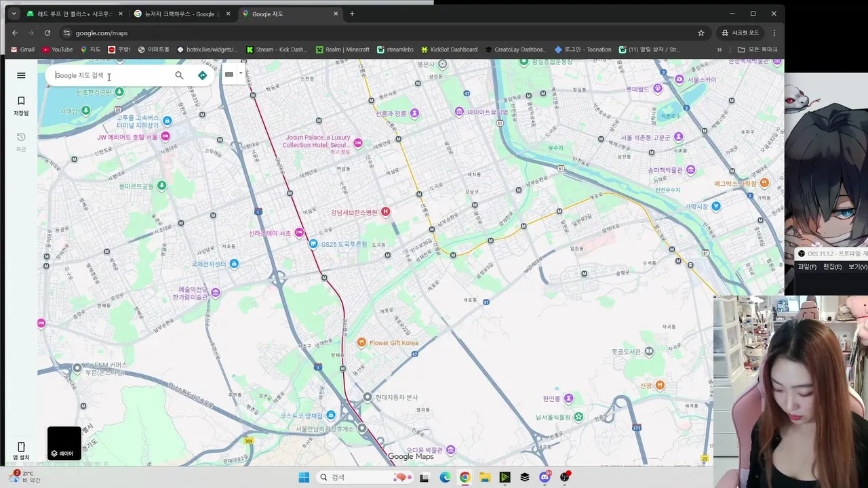
Task: Reload the Google Maps page
Action: [x=47, y=33]
